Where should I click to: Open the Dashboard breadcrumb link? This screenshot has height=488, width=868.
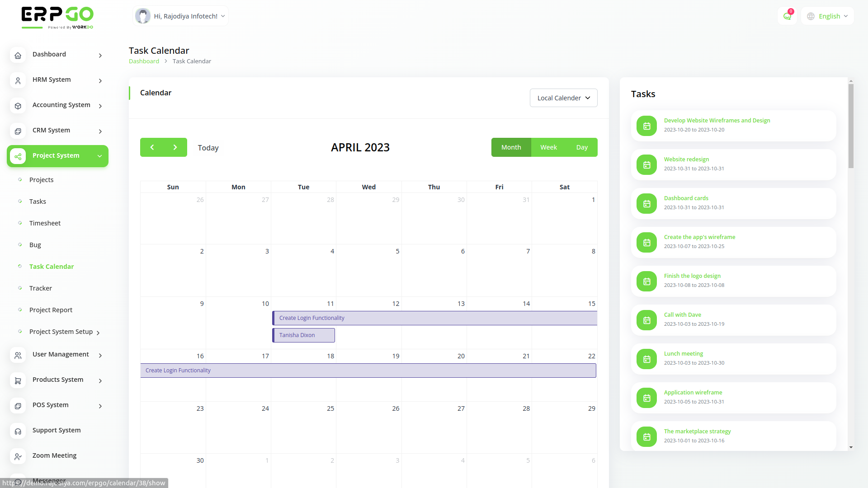(x=144, y=61)
